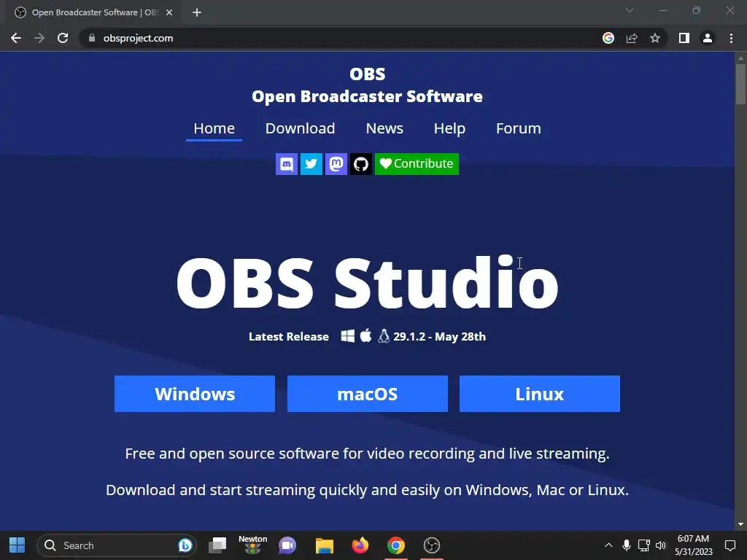Click the taskbar Search box
This screenshot has width=747, height=560.
tap(116, 545)
